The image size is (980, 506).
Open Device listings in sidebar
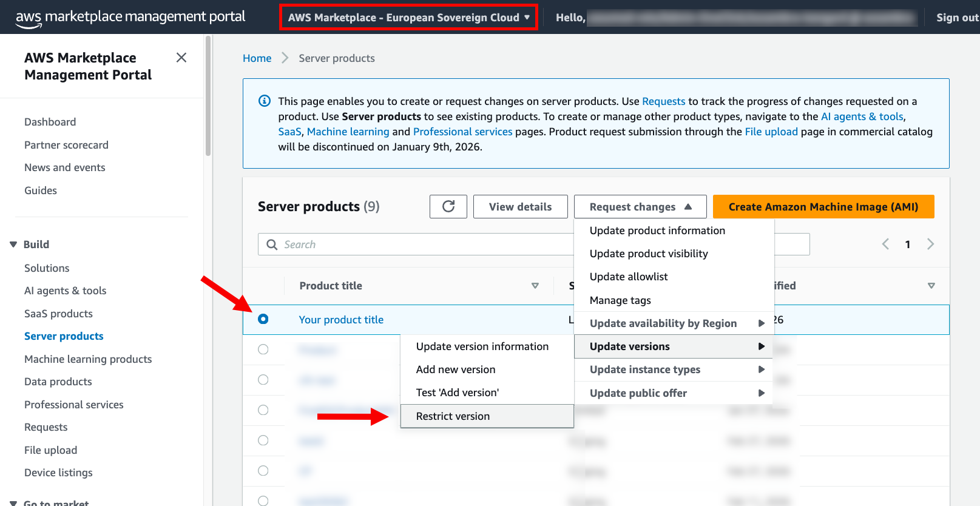pos(59,473)
